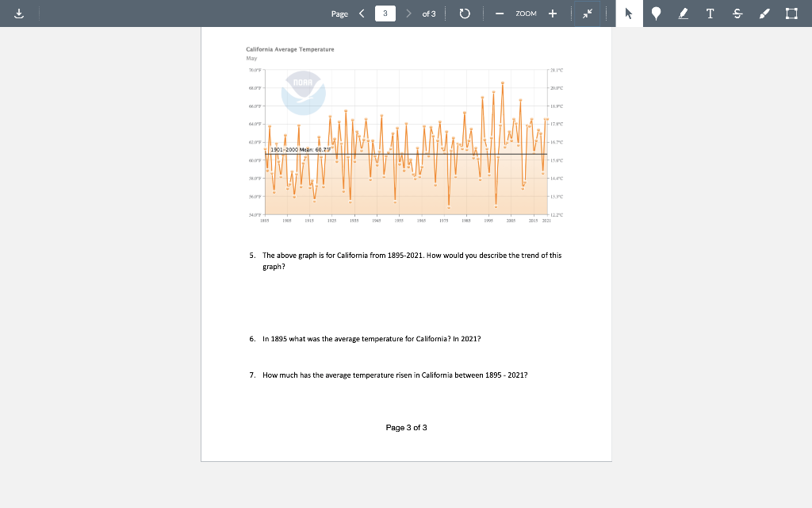This screenshot has height=508, width=812.
Task: Select the text annotation tool
Action: pyautogui.click(x=710, y=13)
